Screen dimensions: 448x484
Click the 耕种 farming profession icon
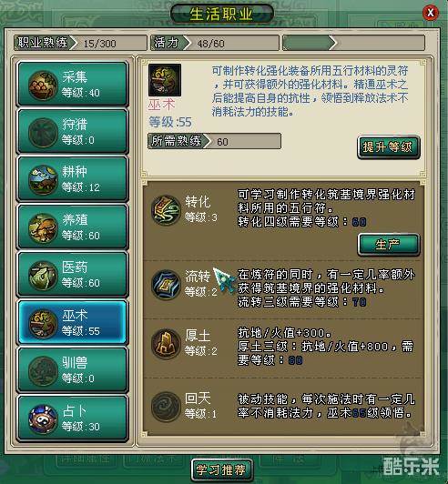point(43,180)
